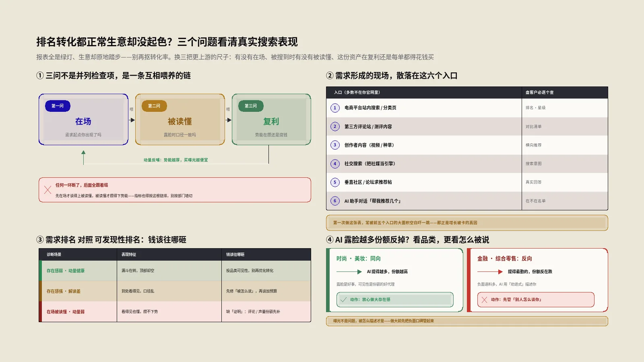The height and width of the screenshot is (362, 644).
Task: Click the 真实回答 cell
Action: tap(534, 182)
